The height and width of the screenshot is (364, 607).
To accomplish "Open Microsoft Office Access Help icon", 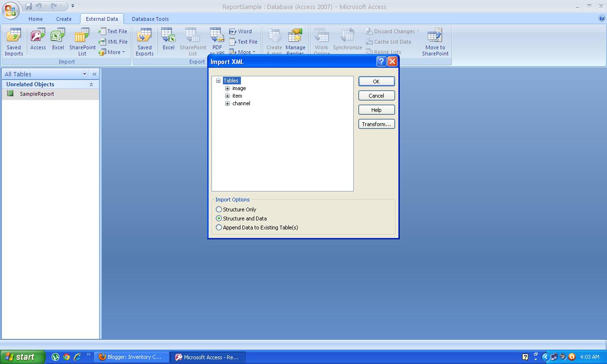I will (602, 18).
